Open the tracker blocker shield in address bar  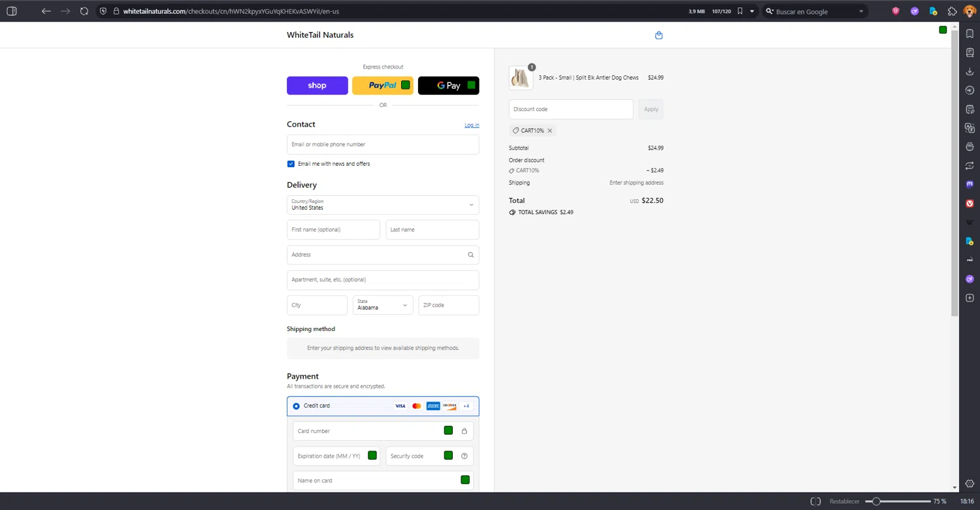(x=103, y=11)
